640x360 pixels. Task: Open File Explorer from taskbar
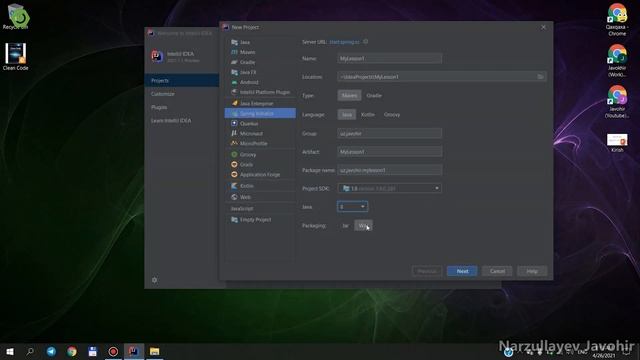[x=154, y=351]
